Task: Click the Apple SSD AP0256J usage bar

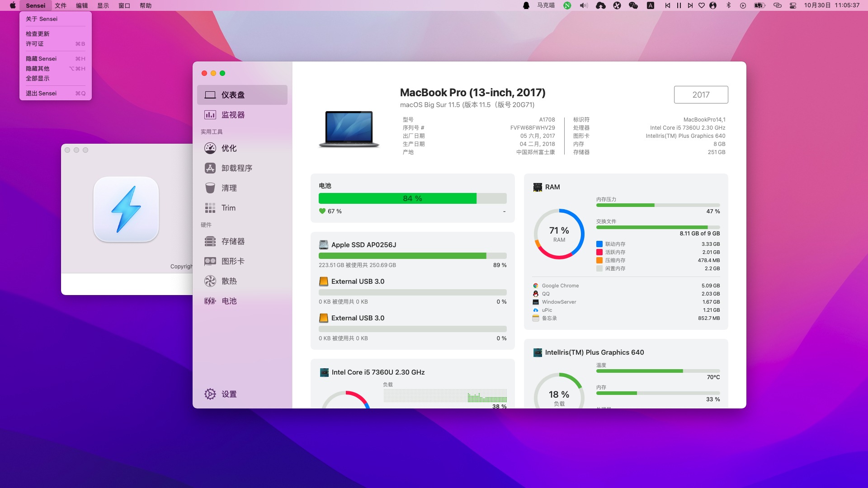Action: pos(412,256)
